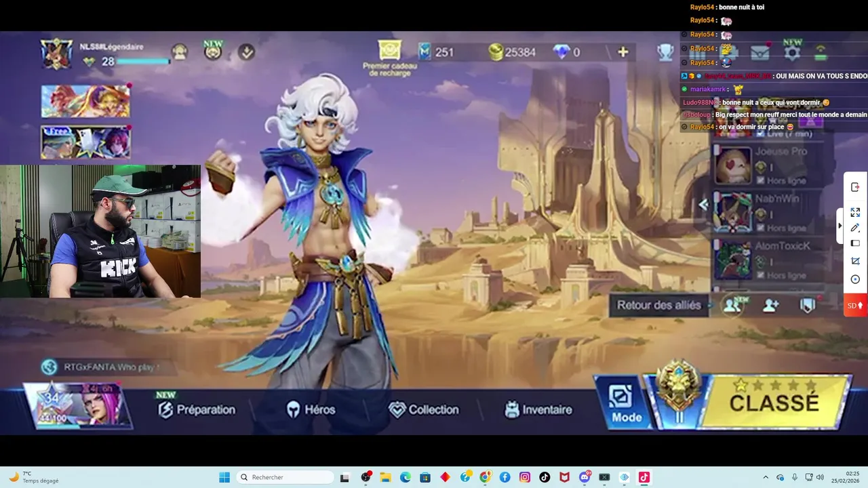Select Raylo54 message on va dormir sur place
Screen dimensions: 868x488
pyautogui.click(x=742, y=127)
